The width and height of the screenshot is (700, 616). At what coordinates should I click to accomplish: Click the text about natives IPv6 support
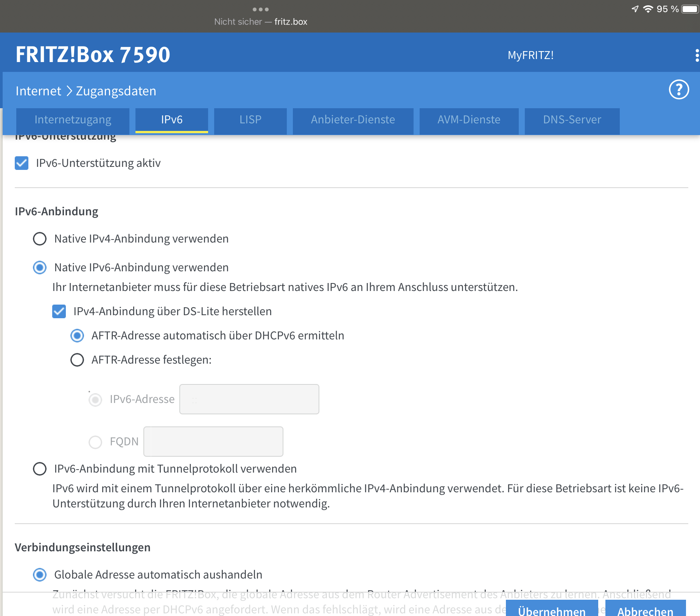pyautogui.click(x=285, y=287)
